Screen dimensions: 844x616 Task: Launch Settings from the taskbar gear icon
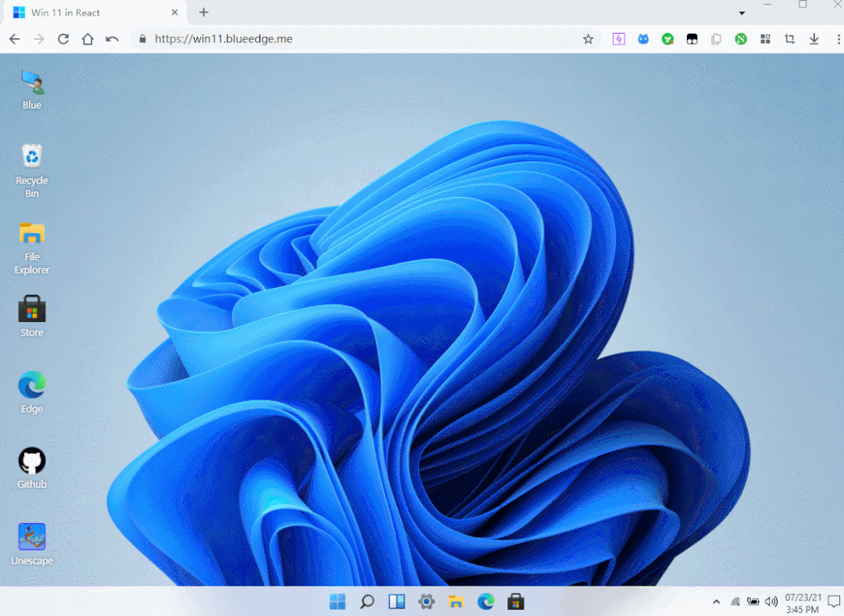[427, 602]
